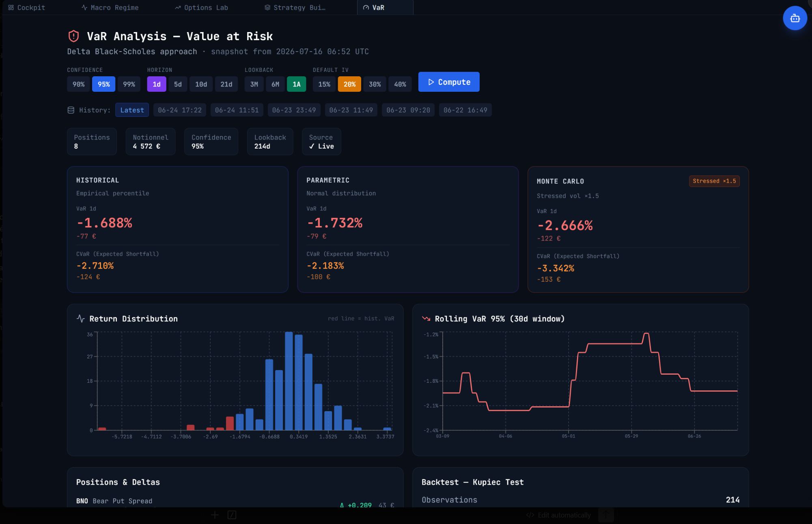Select 30% default IV option
This screenshot has height=524, width=812.
(375, 84)
